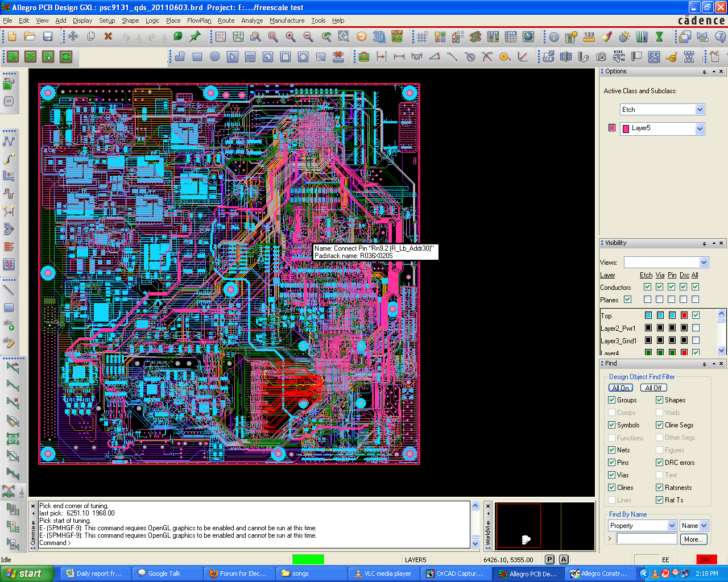The width and height of the screenshot is (728, 582).
Task: Click the Measure ruler icon labeled 123
Action: pos(589,37)
